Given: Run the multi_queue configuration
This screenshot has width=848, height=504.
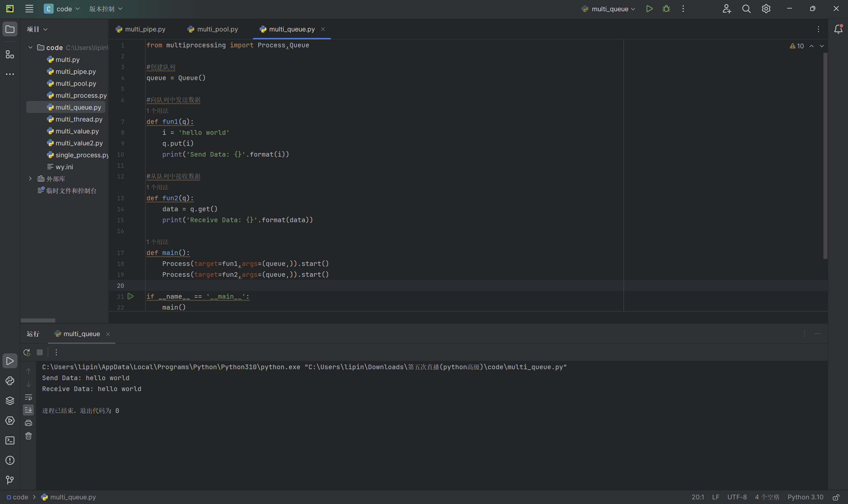Looking at the screenshot, I should (649, 9).
